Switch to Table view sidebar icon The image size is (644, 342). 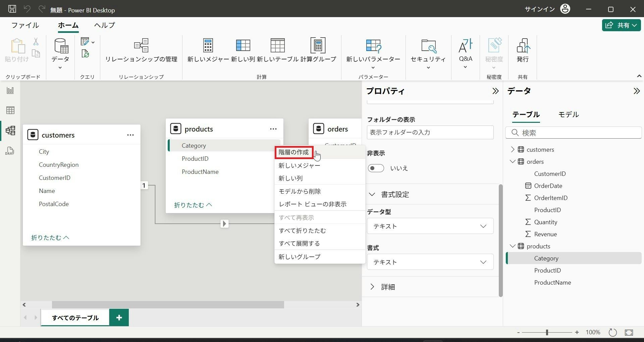coord(10,110)
